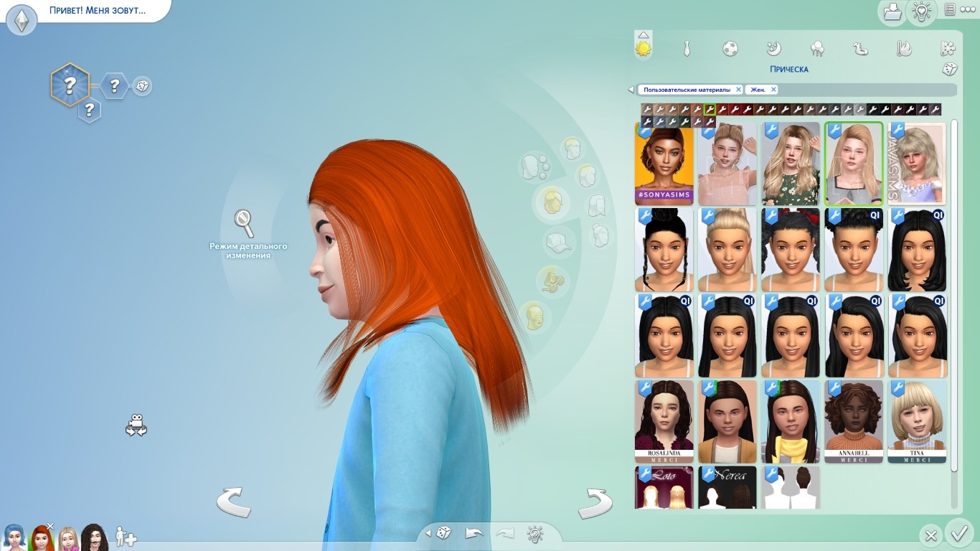980x551 pixels.
Task: Remove the Жен. filter tag
Action: [773, 90]
